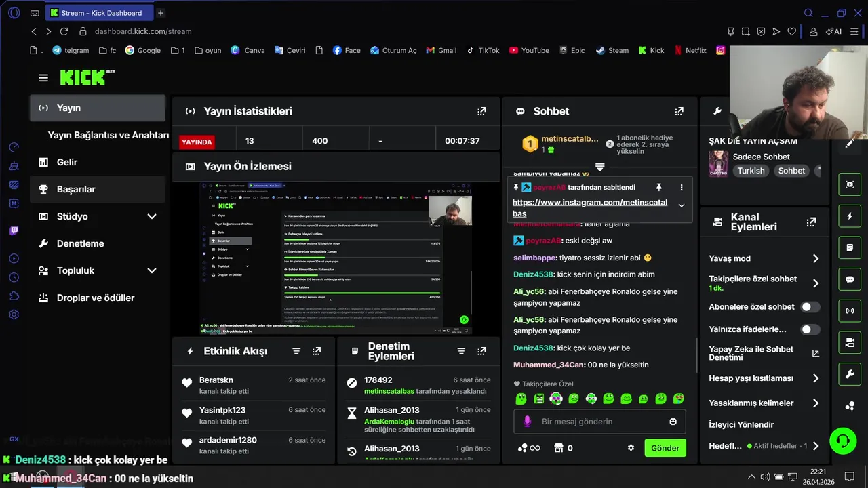Open chat settings gear icon
Viewport: 868px width, 488px height.
coord(631,448)
